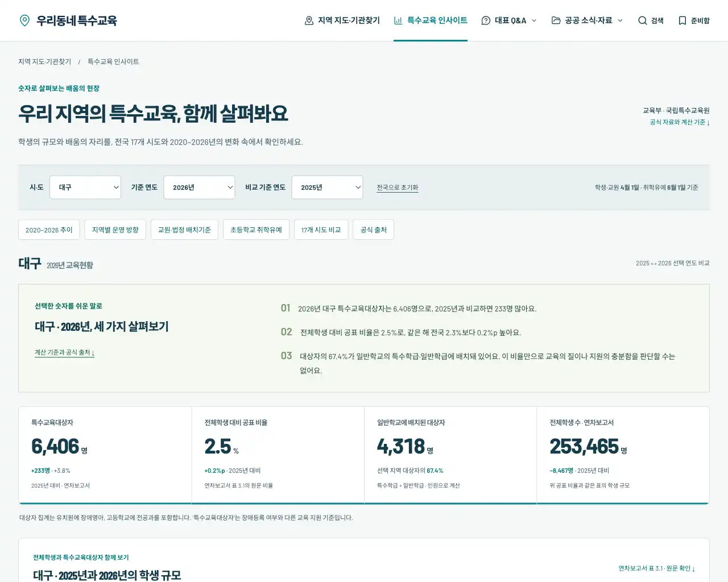
Task: Click the map marker icon beside 지역 지도·기관찾기
Action: (x=309, y=20)
